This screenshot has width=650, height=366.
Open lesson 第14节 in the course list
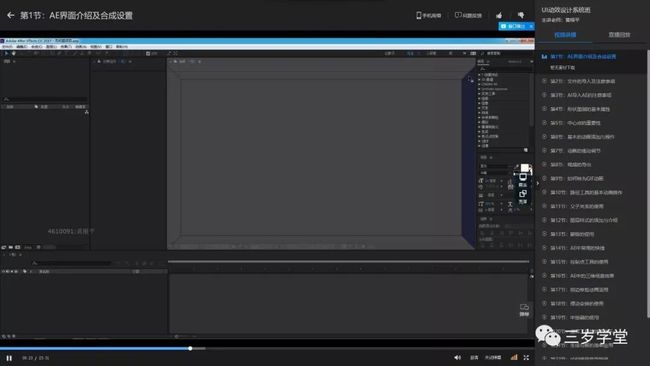(x=577, y=248)
